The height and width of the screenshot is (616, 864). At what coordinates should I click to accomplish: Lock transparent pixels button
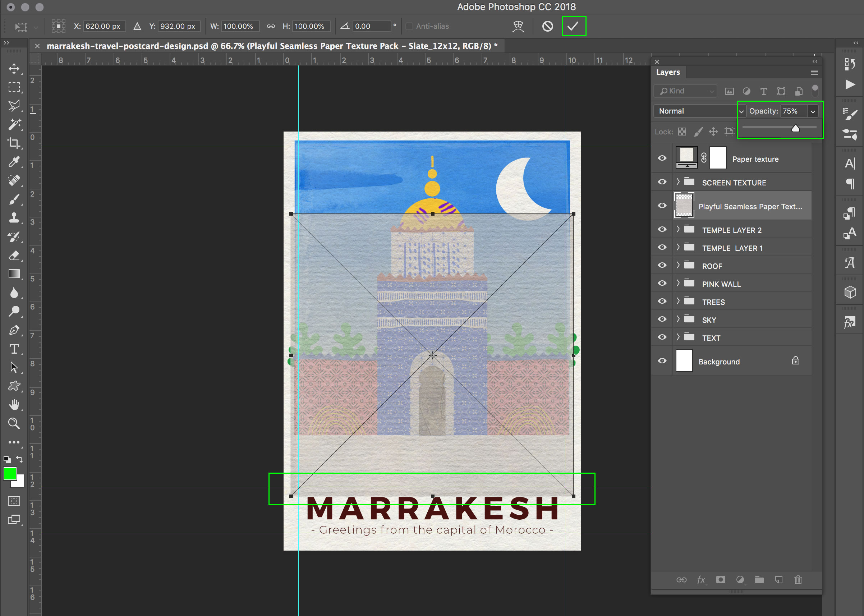[682, 132]
